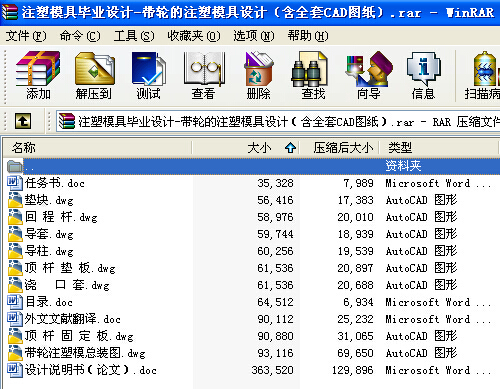Select file name 设计说明书（论文）.doc
Image resolution: width=500 pixels, height=389 pixels.
click(91, 370)
